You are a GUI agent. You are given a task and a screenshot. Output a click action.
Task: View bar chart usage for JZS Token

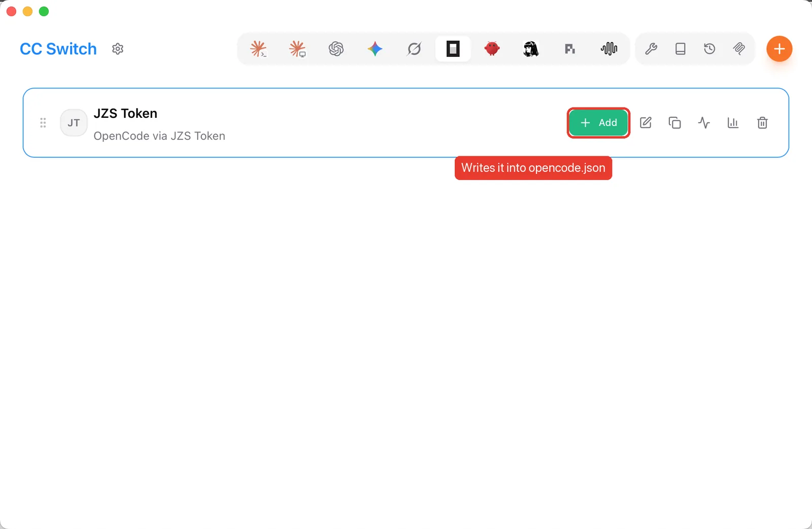point(733,123)
